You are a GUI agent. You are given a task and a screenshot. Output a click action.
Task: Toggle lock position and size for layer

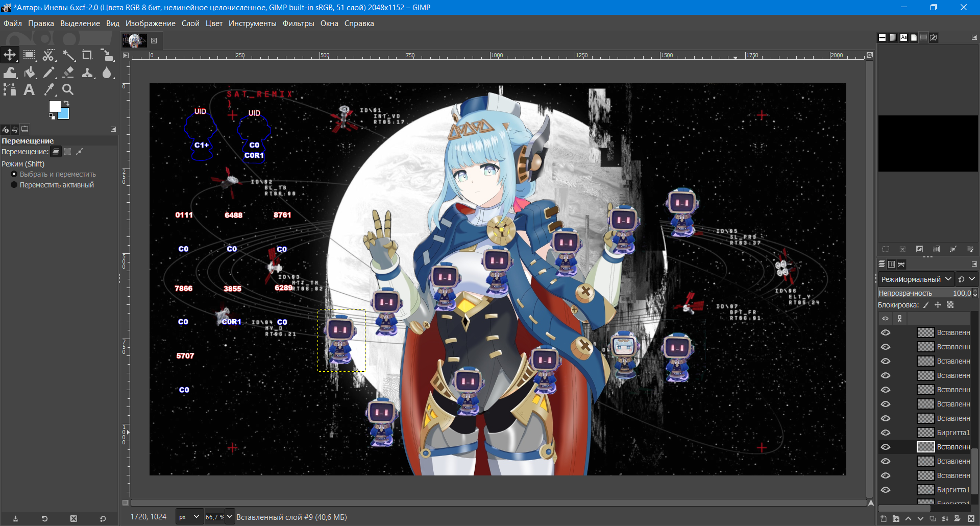click(x=938, y=305)
